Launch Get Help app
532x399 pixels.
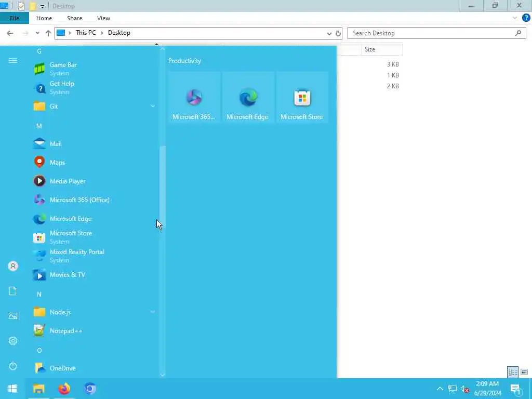pos(94,87)
